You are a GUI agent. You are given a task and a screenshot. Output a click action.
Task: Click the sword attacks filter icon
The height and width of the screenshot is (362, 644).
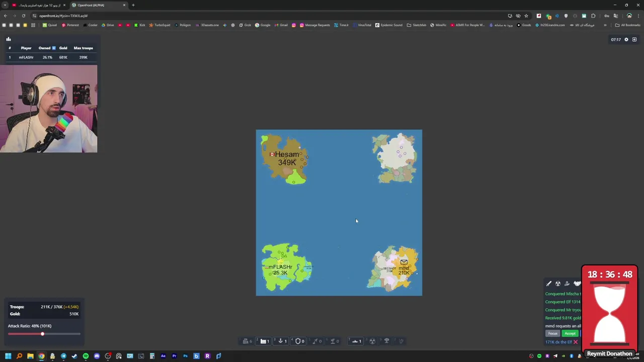click(x=549, y=284)
